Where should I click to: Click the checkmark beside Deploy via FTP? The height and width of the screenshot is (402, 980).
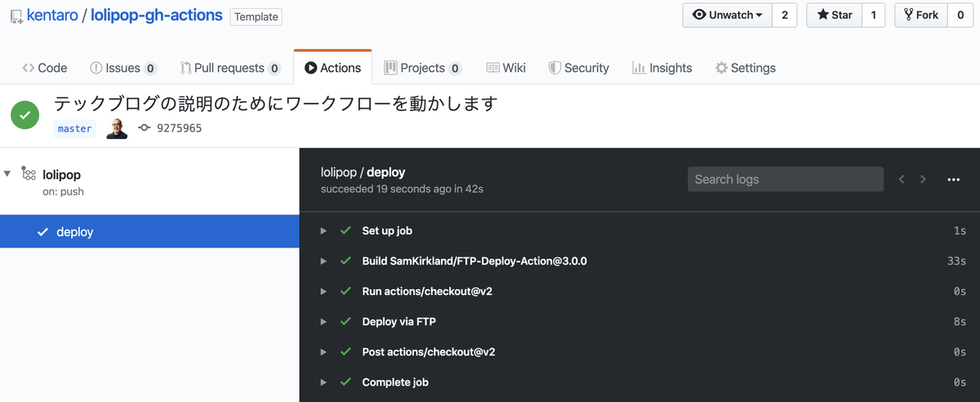point(345,321)
